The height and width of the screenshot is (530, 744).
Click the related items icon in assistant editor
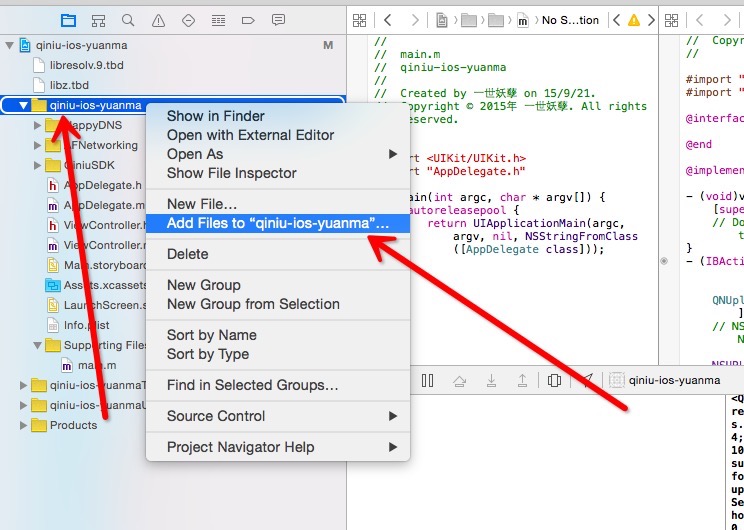pyautogui.click(x=671, y=20)
